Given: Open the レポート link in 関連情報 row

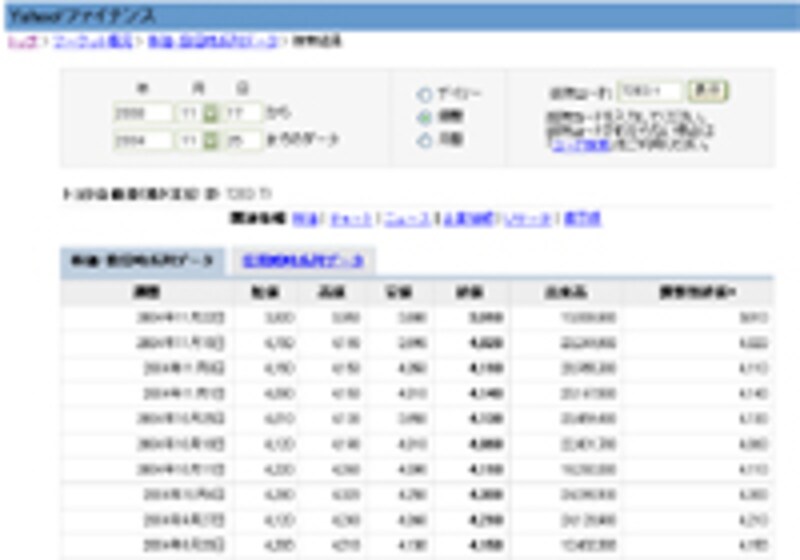Looking at the screenshot, I should pos(529,219).
